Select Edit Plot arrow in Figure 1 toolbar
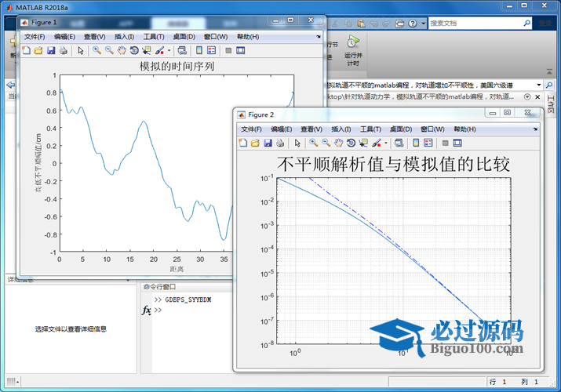 (81, 51)
